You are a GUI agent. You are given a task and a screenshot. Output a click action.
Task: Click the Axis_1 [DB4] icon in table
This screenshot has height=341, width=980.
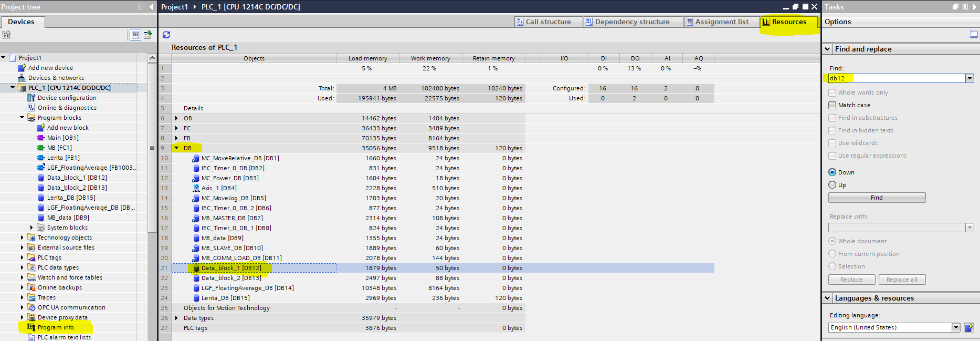[x=196, y=188]
